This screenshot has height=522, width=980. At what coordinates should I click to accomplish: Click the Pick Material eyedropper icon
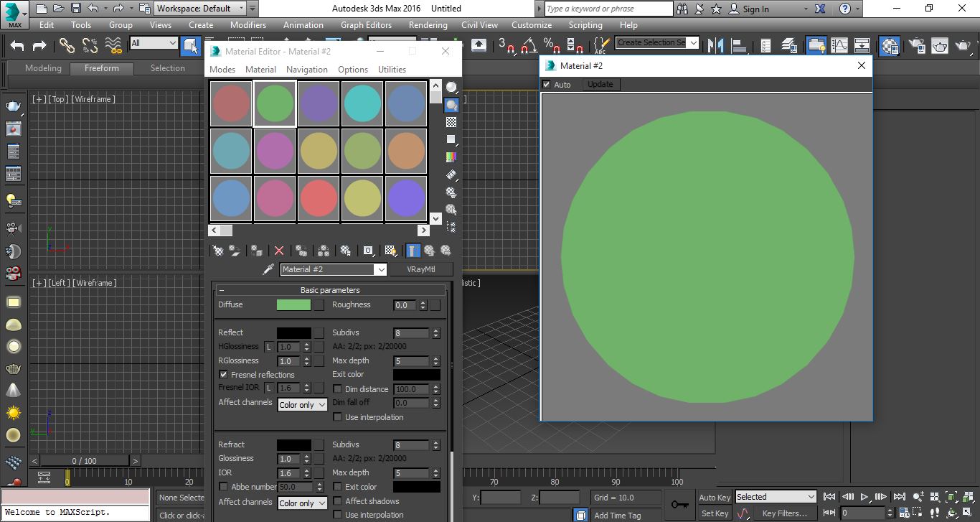(x=268, y=269)
